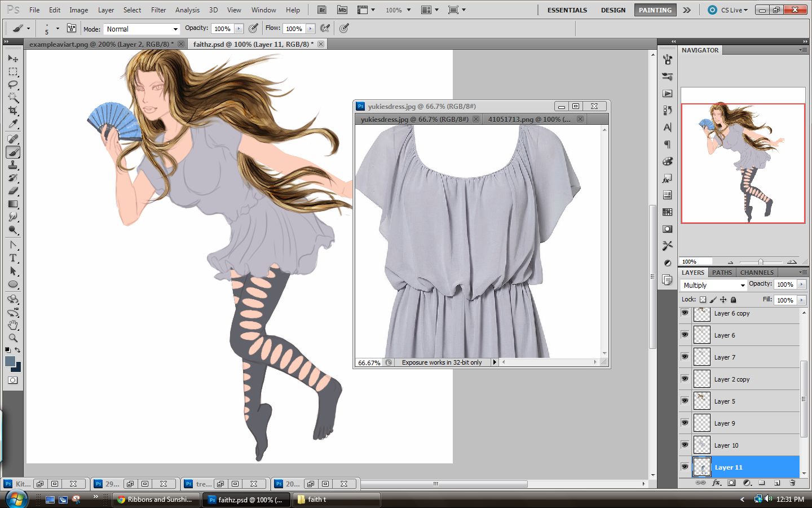This screenshot has height=508, width=812.
Task: Select the Ellipse shape tool
Action: point(13,284)
